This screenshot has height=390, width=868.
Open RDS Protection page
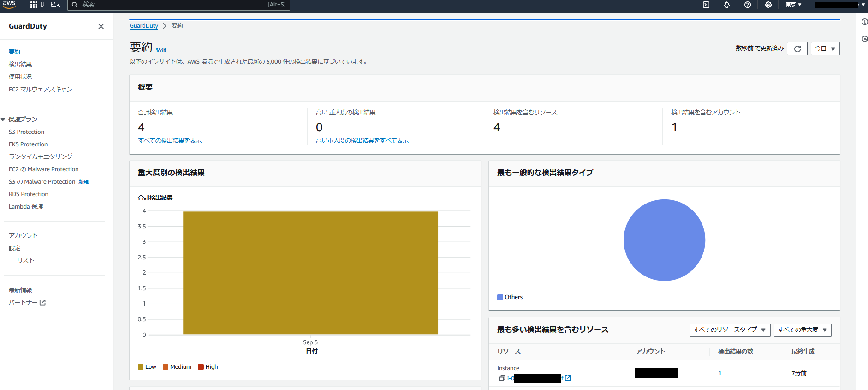pos(29,194)
